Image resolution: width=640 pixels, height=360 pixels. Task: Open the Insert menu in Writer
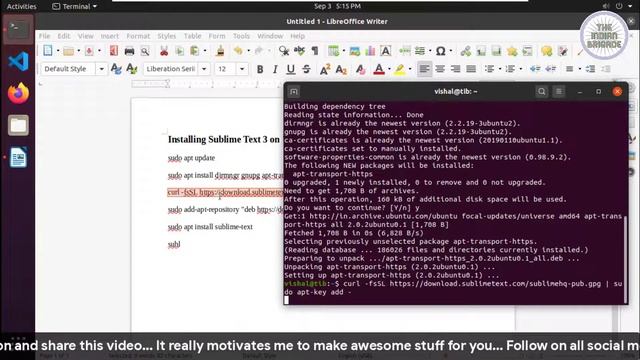[109, 36]
